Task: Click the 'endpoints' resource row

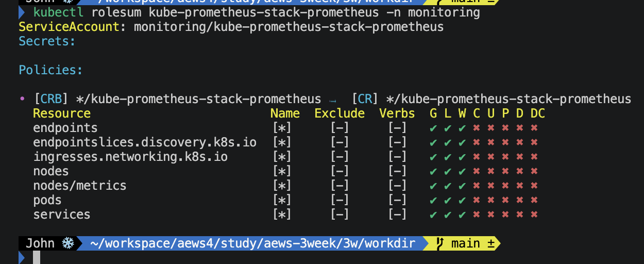Action: (65, 128)
